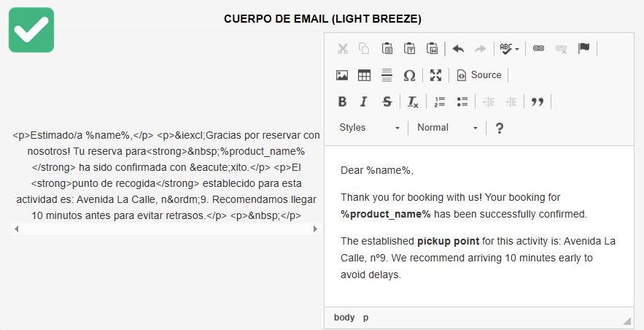Click in the 'Dear %name%,' line
Screen dimensions: 644x330
[376, 170]
